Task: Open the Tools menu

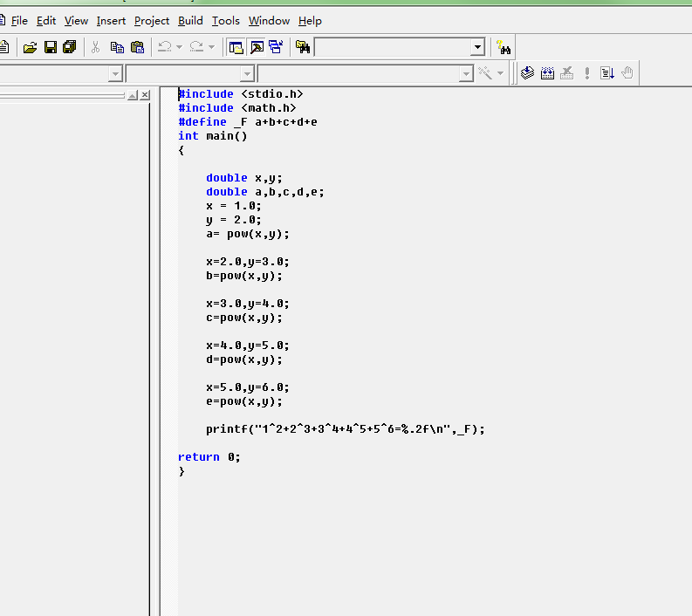Action: point(225,21)
